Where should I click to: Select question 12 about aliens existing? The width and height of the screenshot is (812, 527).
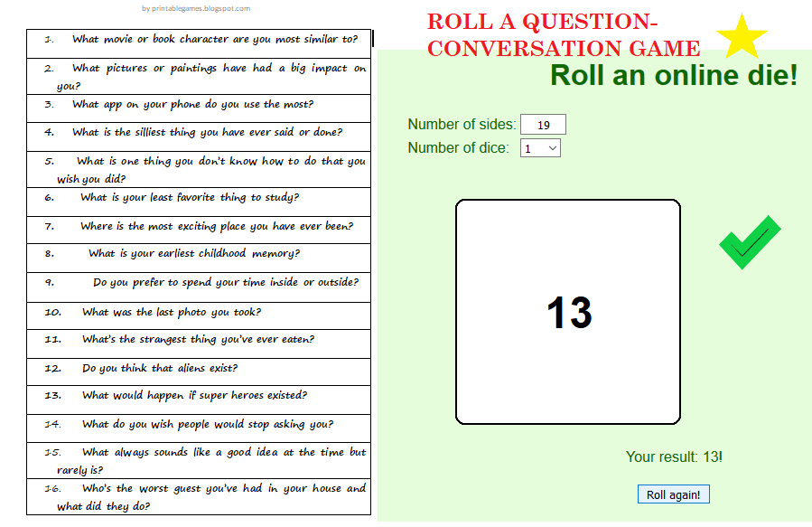[x=199, y=368]
